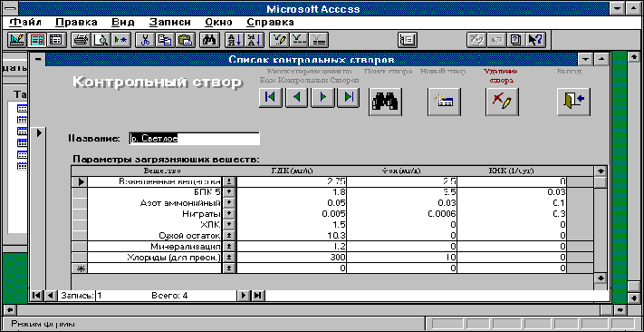644x332 pixels.
Task: Click subform scrollbar down arrow
Action: pos(601,278)
